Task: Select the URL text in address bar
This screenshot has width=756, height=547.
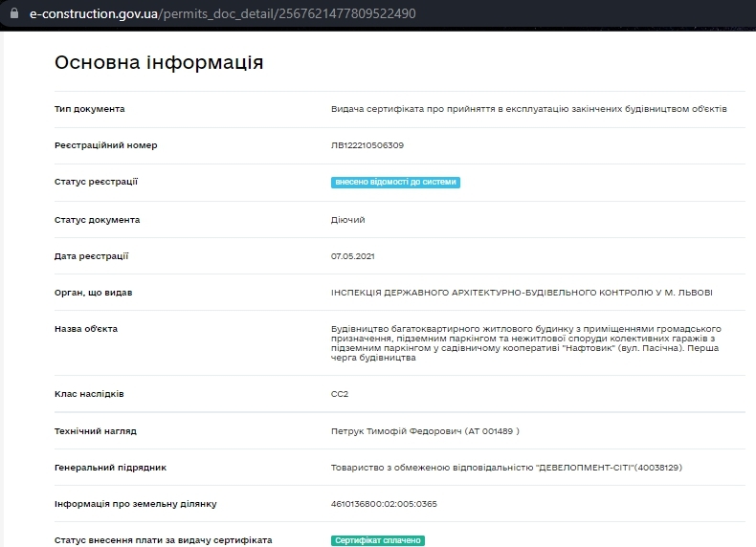Action: click(223, 13)
